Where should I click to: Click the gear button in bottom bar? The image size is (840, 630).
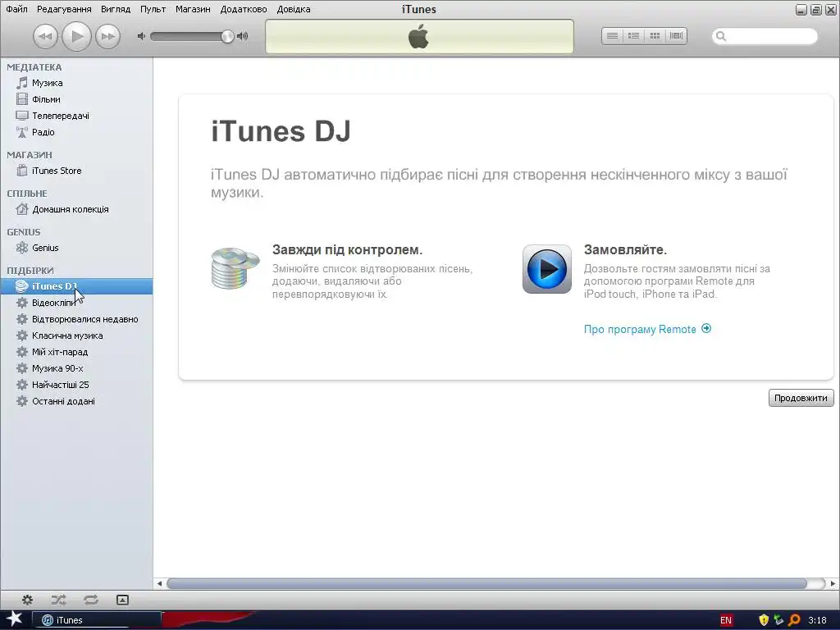click(27, 600)
